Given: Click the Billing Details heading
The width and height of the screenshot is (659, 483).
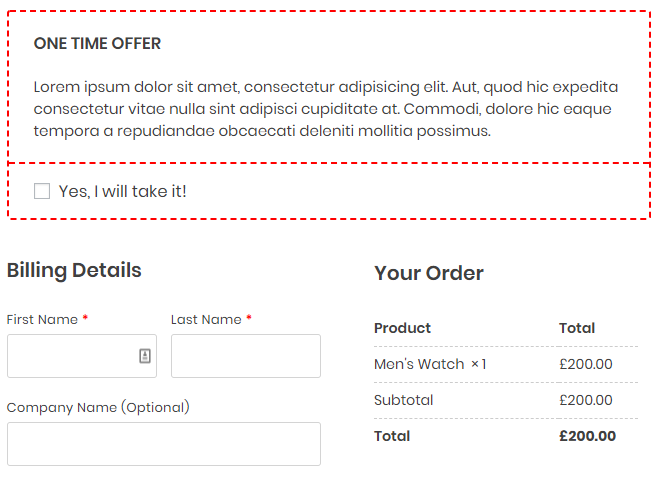Looking at the screenshot, I should pyautogui.click(x=74, y=270).
